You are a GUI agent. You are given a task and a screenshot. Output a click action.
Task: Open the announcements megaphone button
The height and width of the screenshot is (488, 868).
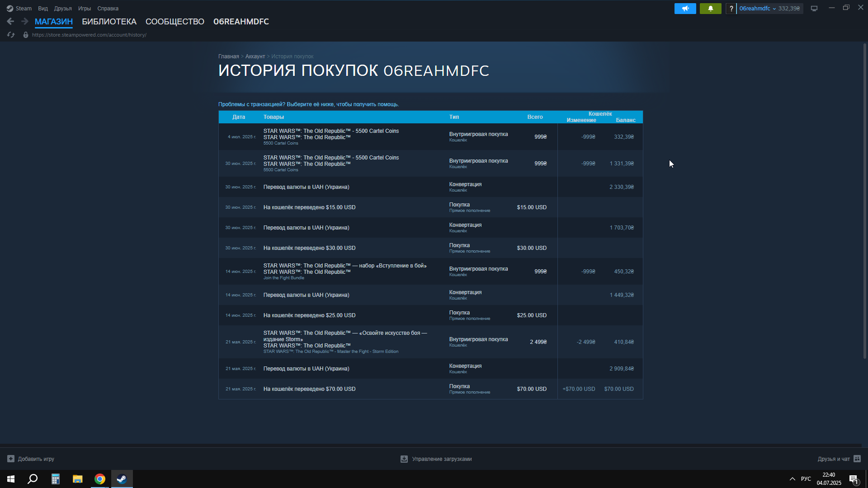pyautogui.click(x=685, y=8)
